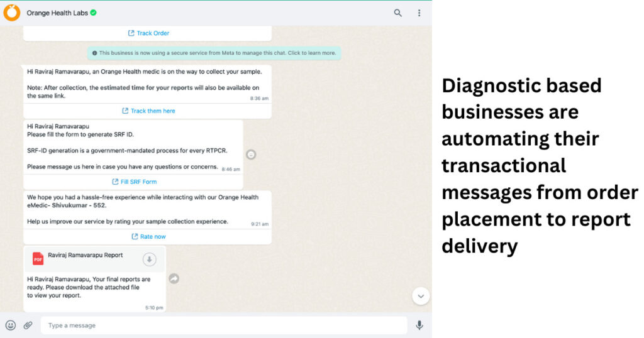This screenshot has height=338, width=644.
Task: Click the Type a message field
Action: 224,325
